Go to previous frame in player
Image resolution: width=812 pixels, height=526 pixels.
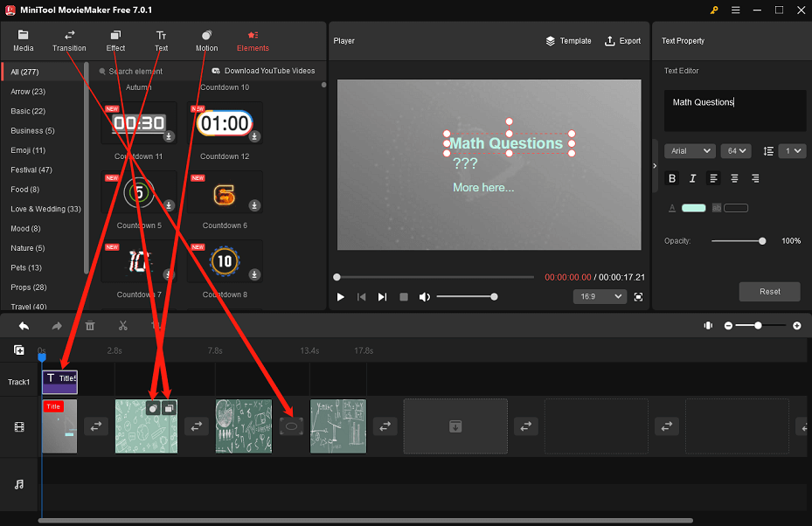(362, 297)
